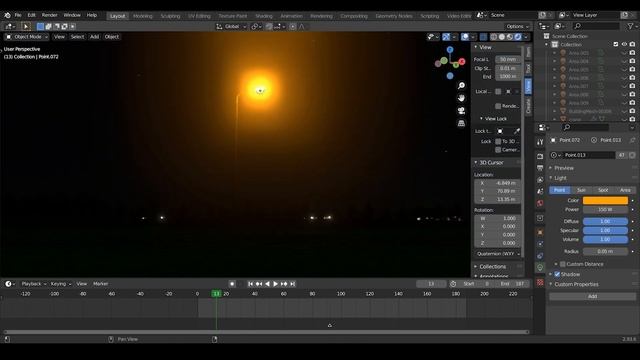Open the Render properties tab icon
640x360 pixels.
(x=540, y=156)
